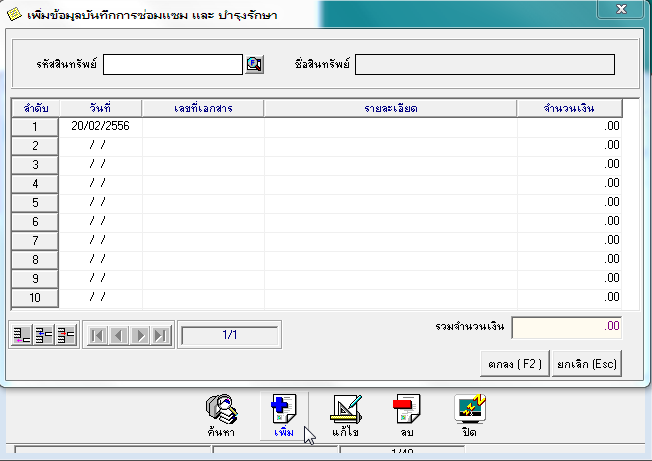Click the append row icon with pink arrow

point(21,335)
